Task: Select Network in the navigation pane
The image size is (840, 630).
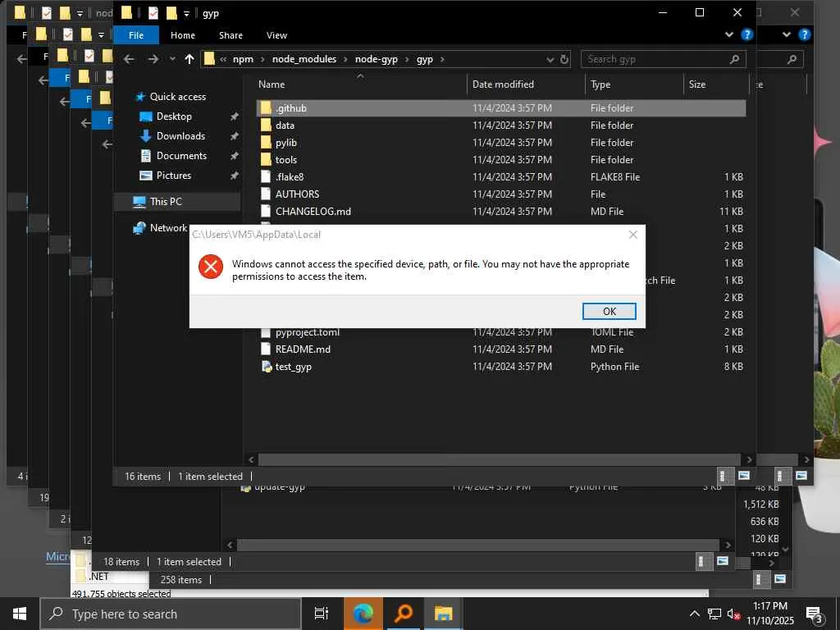Action: [x=168, y=228]
